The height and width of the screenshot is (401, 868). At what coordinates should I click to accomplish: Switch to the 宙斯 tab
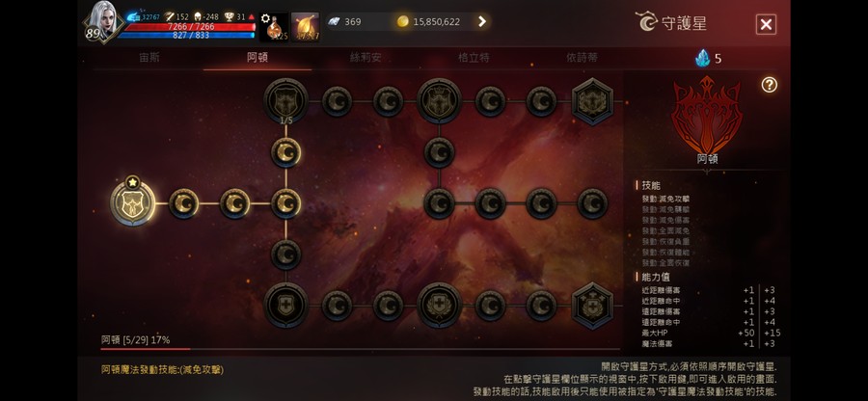(x=149, y=57)
